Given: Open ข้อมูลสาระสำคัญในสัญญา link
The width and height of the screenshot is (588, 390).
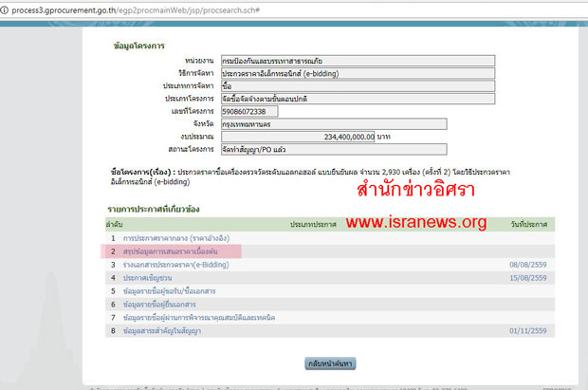Looking at the screenshot, I should (172, 333).
